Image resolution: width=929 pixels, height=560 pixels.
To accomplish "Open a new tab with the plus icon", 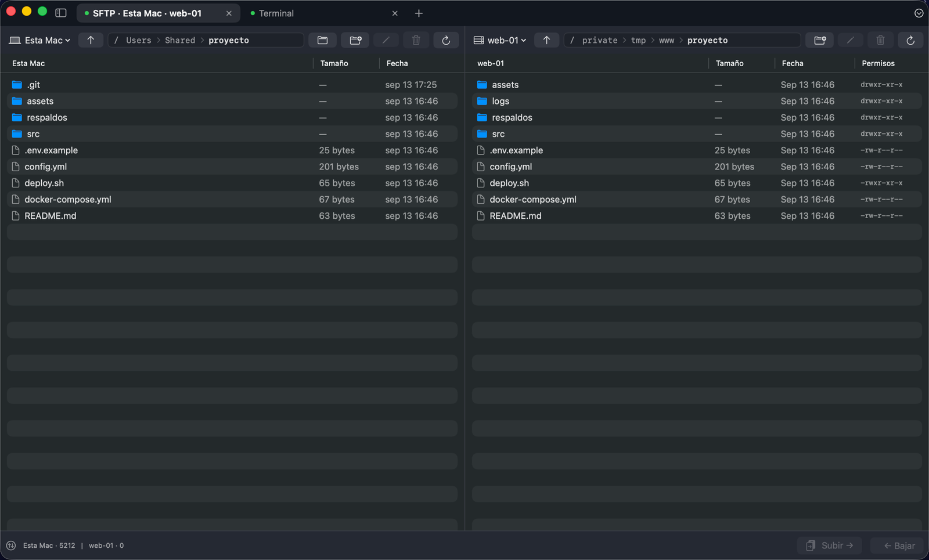I will (x=419, y=13).
